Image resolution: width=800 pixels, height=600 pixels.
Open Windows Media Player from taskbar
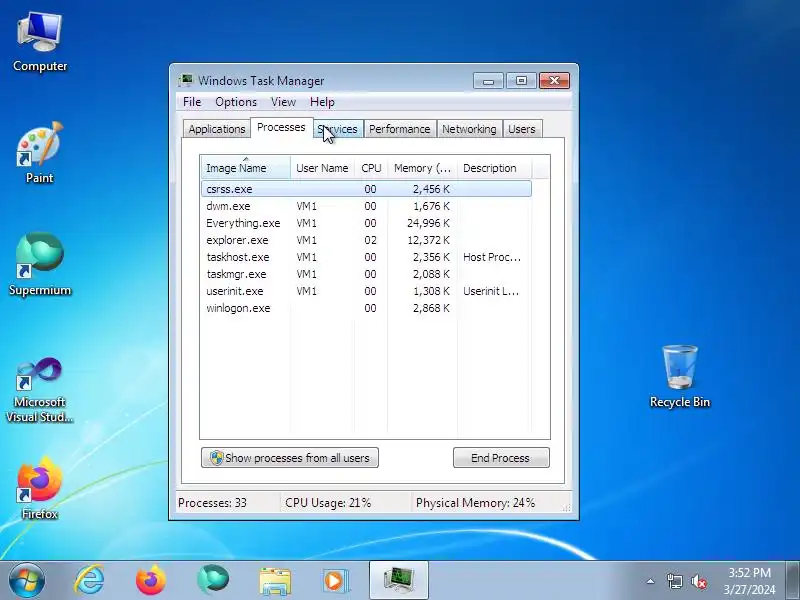click(335, 580)
